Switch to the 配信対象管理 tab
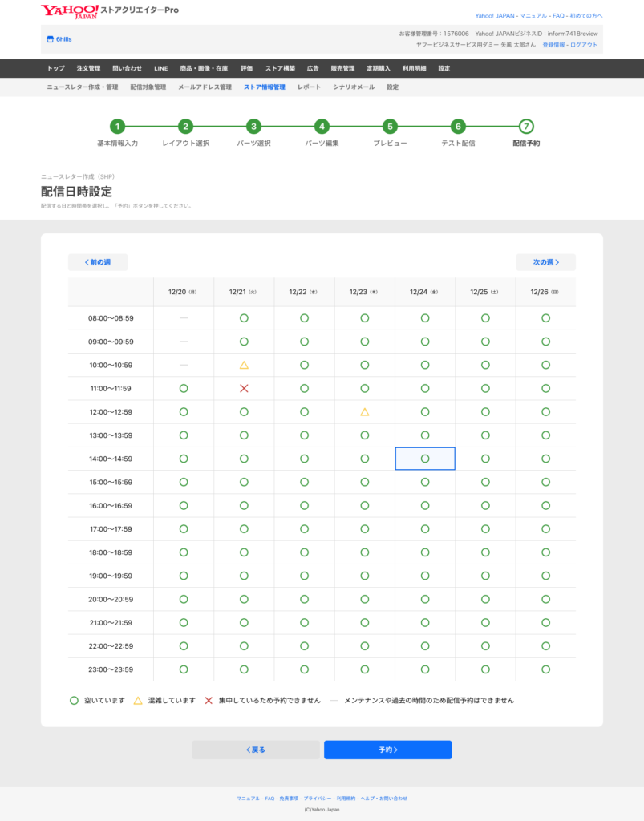This screenshot has width=644, height=821. [x=148, y=87]
